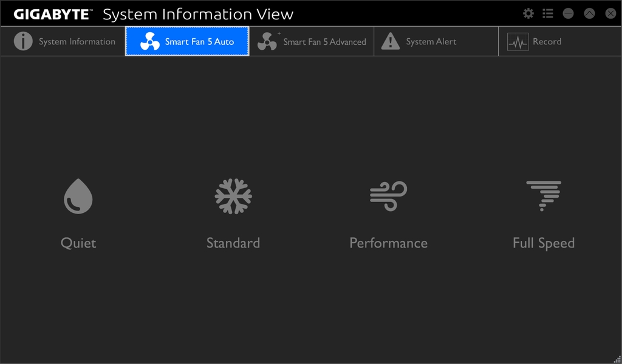Activate the Performance text label
The width and height of the screenshot is (622, 364).
coord(388,243)
